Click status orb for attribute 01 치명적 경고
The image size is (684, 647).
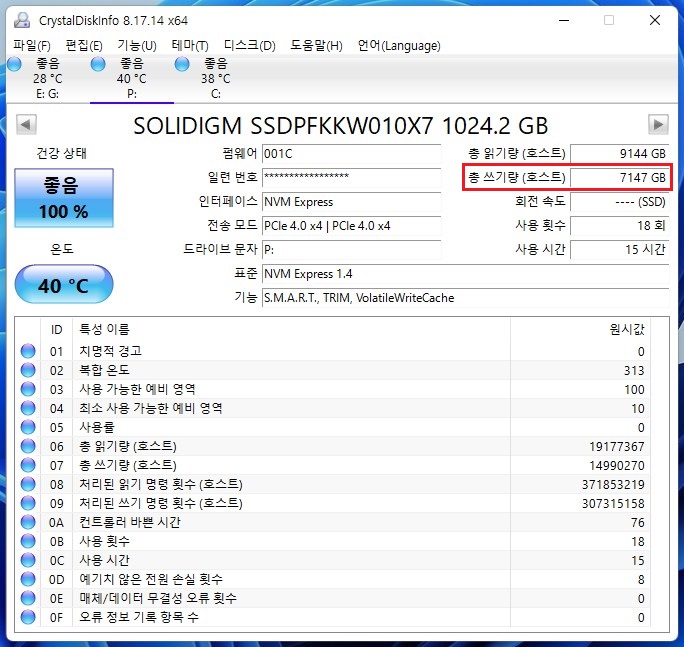(28, 351)
